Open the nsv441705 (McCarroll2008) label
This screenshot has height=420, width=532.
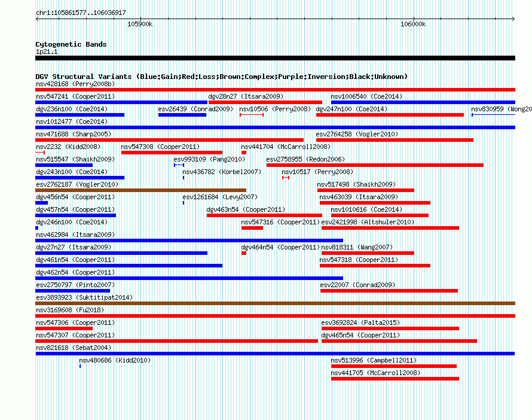375,373
